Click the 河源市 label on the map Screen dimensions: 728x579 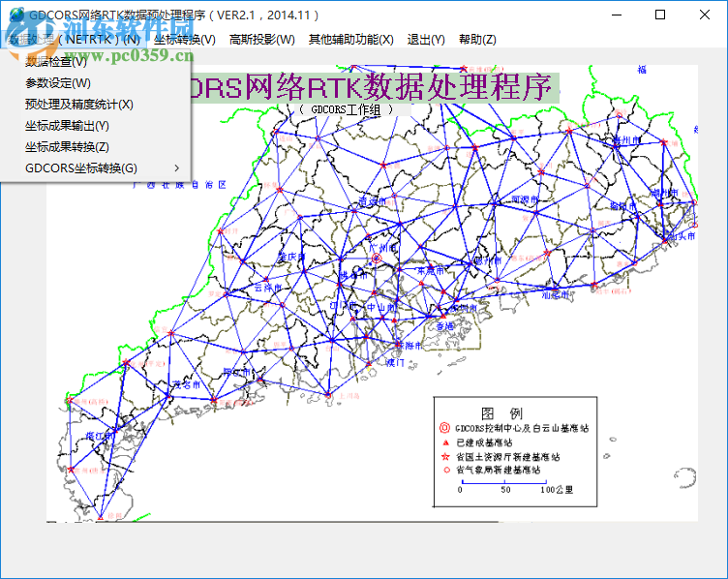(x=525, y=199)
